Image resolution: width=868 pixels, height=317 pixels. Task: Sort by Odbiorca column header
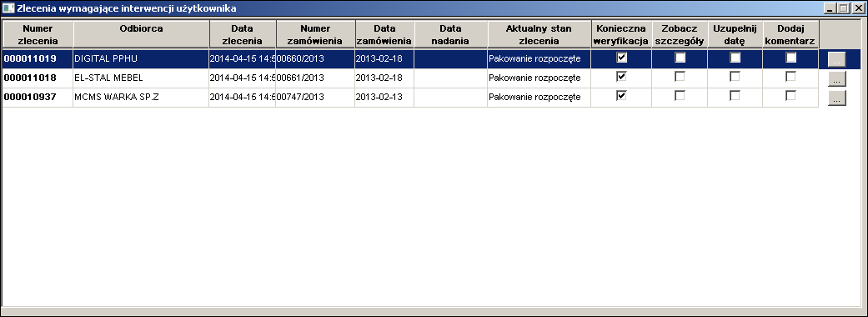point(141,34)
